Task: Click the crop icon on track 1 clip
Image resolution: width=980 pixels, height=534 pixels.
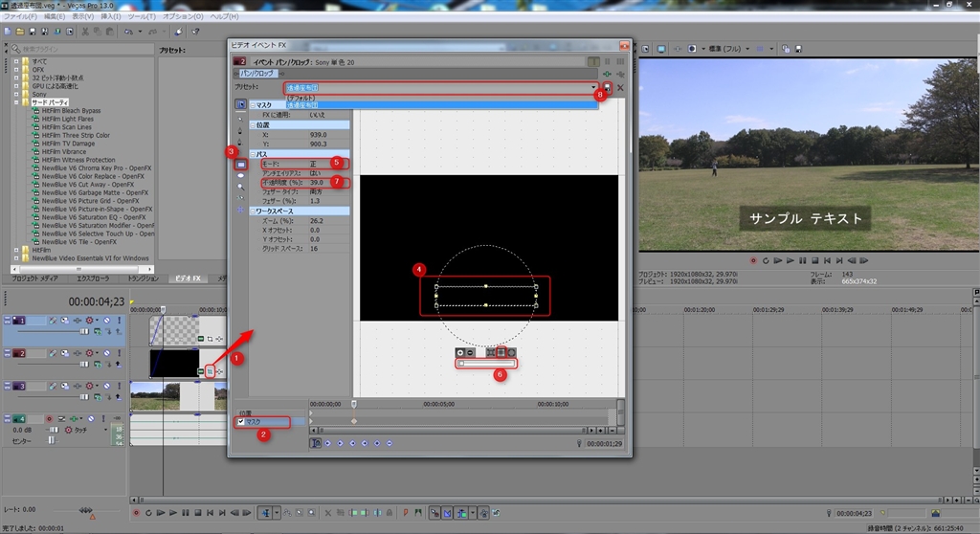Action: click(x=210, y=339)
